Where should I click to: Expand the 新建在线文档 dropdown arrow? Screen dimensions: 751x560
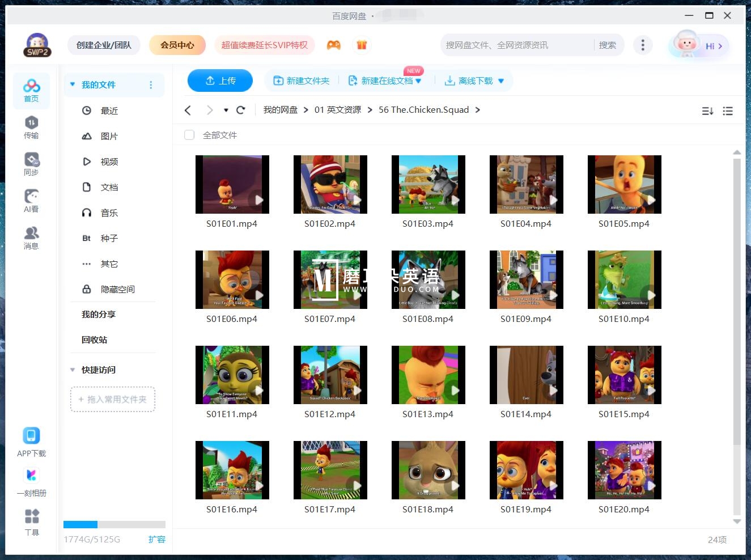(418, 80)
